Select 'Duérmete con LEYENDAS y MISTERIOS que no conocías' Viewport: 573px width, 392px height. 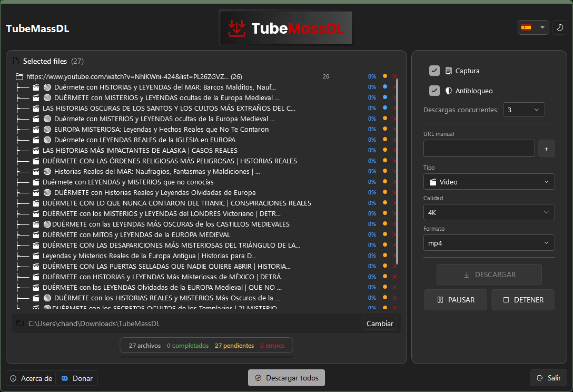pos(206,182)
